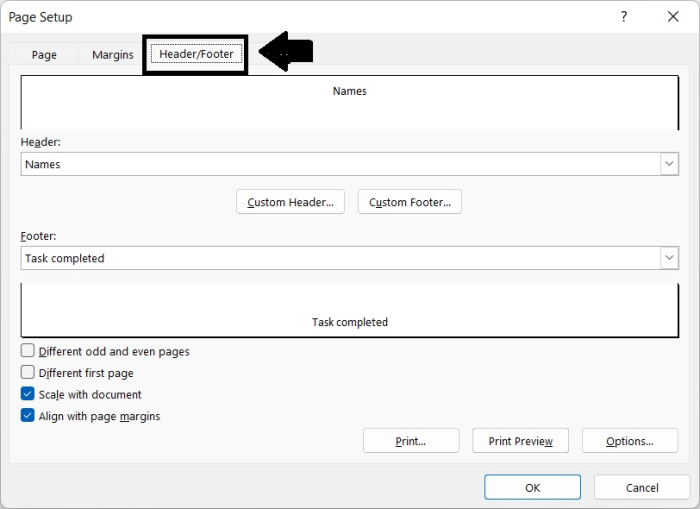
Task: Open Print Preview
Action: pyautogui.click(x=520, y=441)
